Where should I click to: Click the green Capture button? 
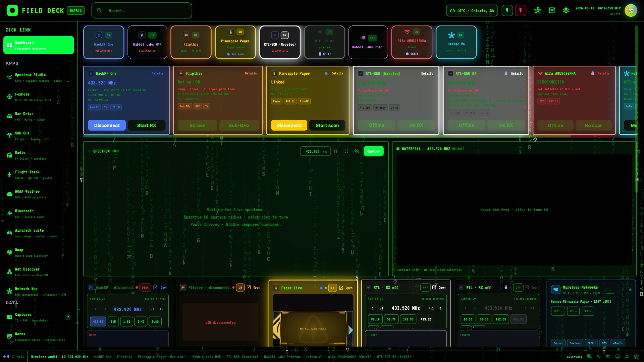(x=374, y=151)
